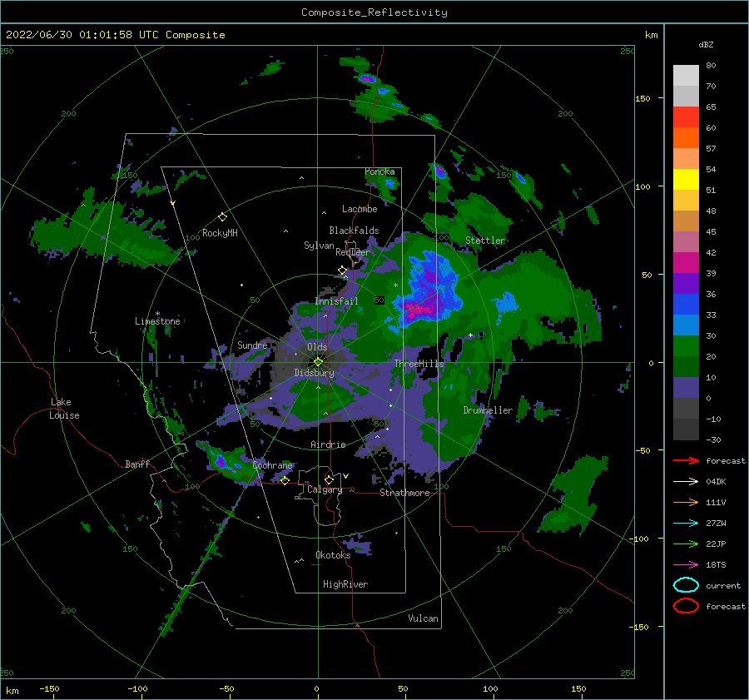Screen dimensions: 749x700
Task: Click the Banff label on map
Action: 137,464
